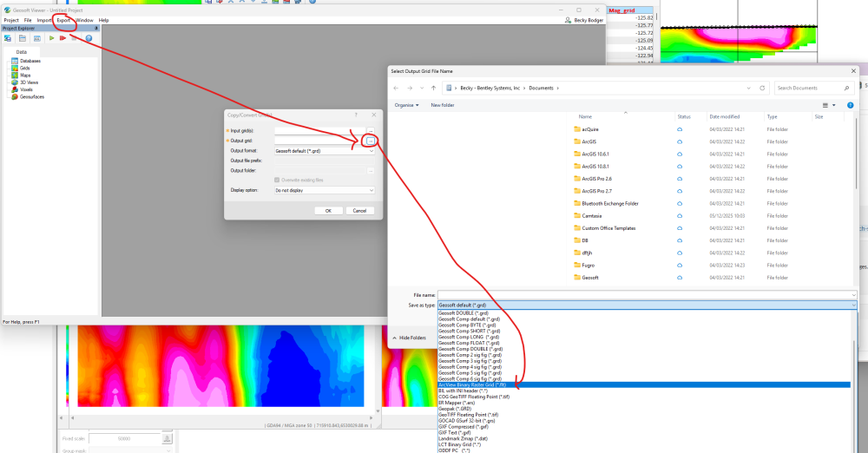Go back in the file dialog
868x453 pixels.
tap(396, 88)
